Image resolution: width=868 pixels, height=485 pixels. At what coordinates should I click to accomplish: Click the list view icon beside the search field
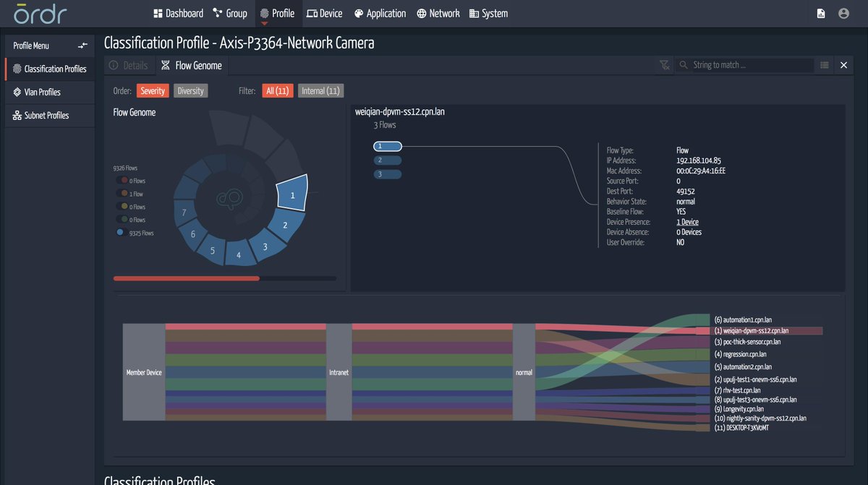pos(824,64)
